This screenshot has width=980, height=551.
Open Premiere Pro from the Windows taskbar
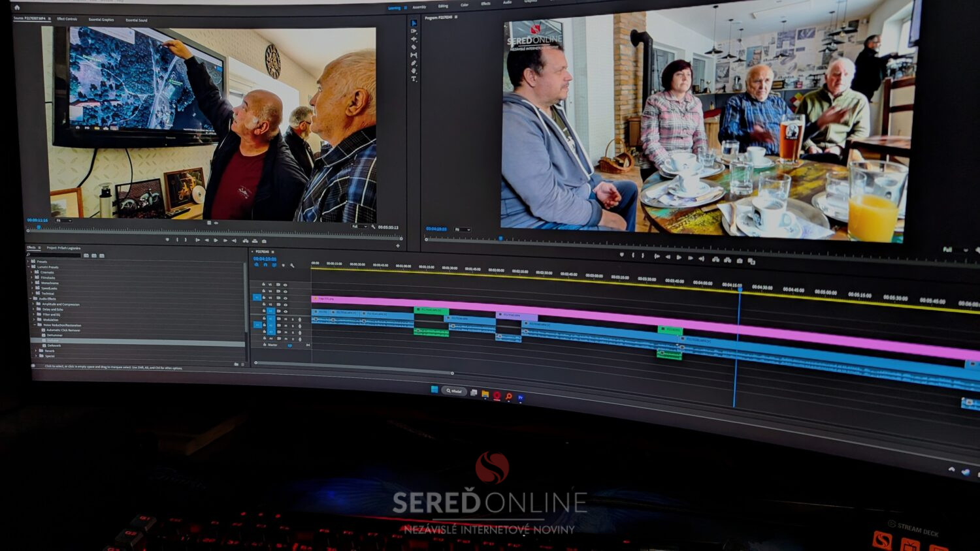point(521,398)
